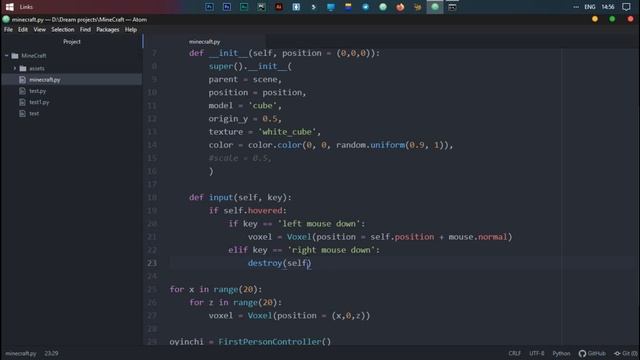This screenshot has height=360, width=640.
Task: Open the View menu
Action: (x=40, y=29)
